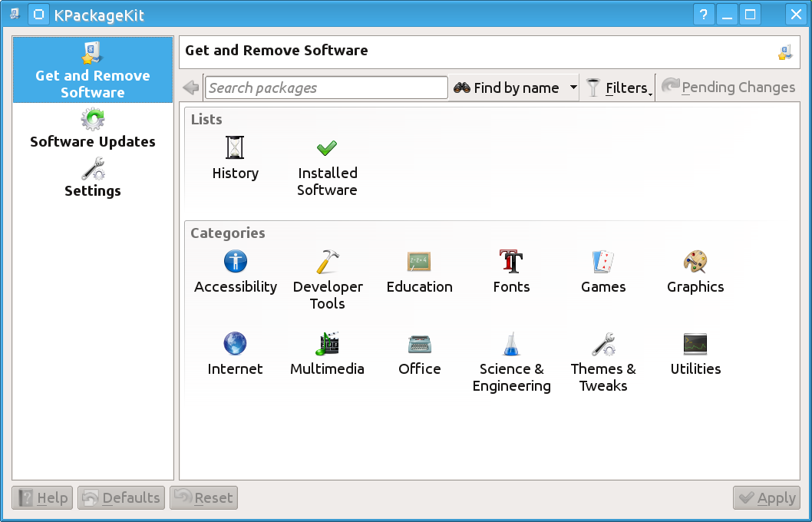Click the Pending Changes button
The width and height of the screenshot is (812, 522).
pyautogui.click(x=728, y=87)
